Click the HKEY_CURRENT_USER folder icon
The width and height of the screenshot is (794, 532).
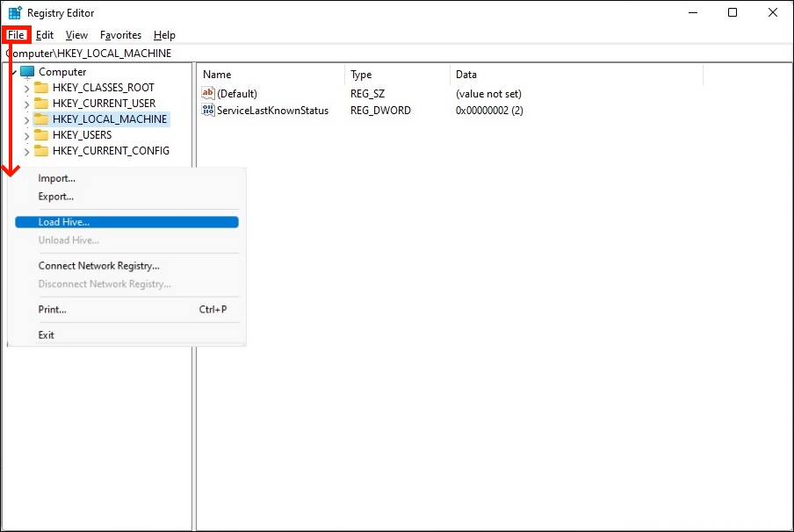(41, 104)
